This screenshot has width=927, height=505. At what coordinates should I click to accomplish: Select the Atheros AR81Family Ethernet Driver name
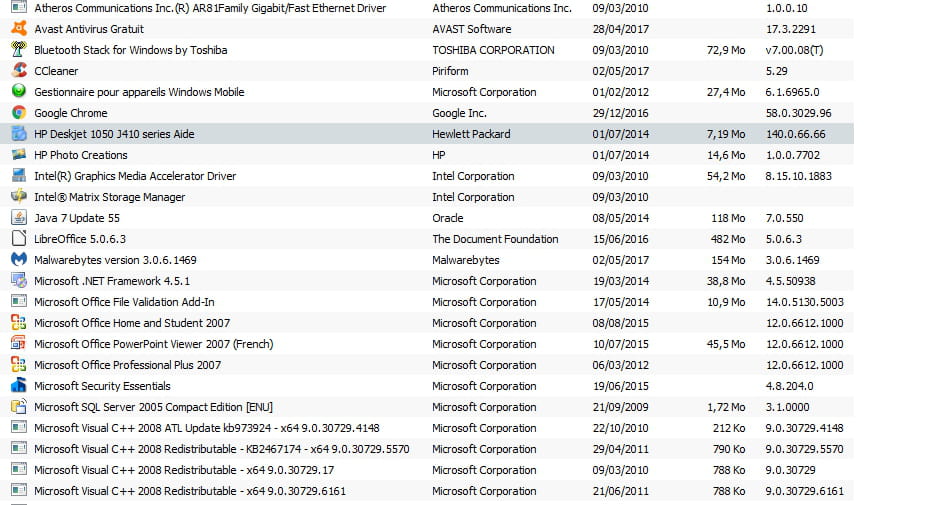point(210,8)
